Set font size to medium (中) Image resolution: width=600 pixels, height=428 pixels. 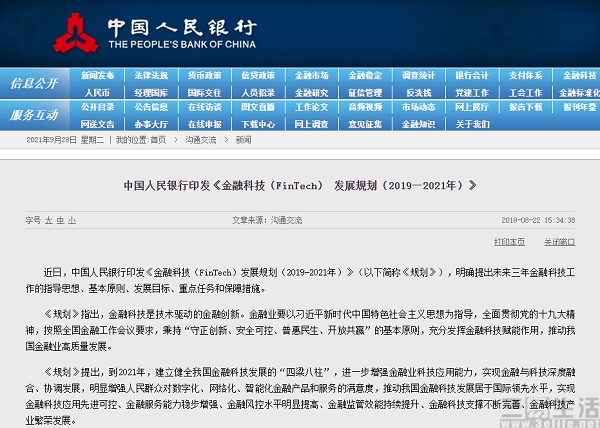coord(60,220)
